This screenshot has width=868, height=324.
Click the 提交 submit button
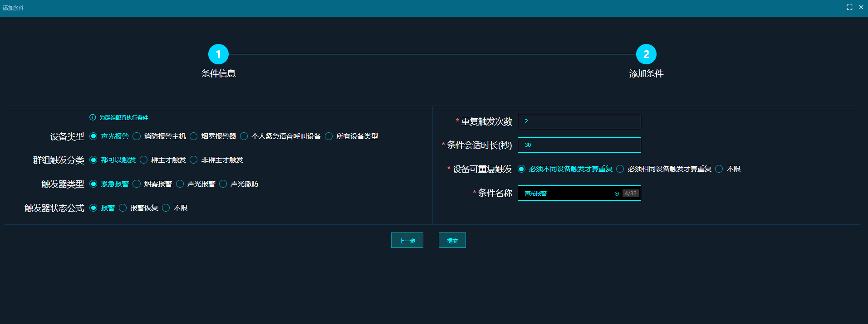[x=452, y=241]
